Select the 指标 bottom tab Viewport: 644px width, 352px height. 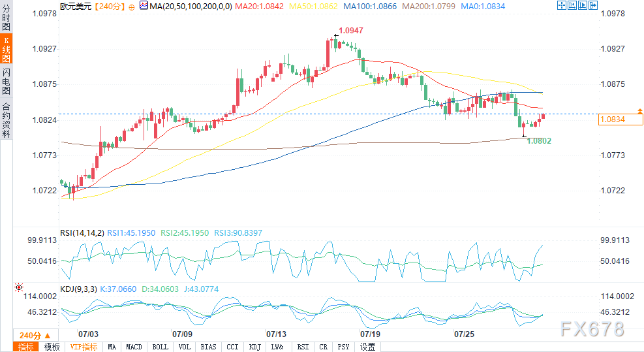point(26,347)
